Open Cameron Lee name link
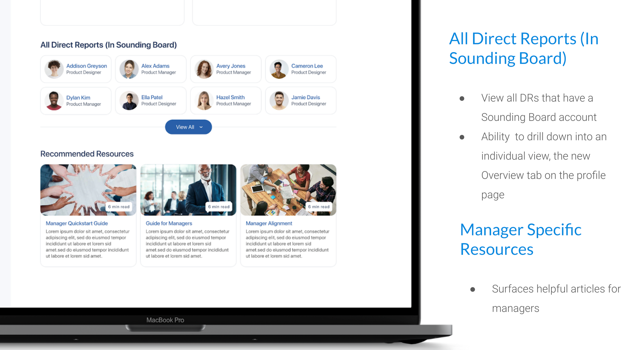The height and width of the screenshot is (350, 644). (307, 66)
